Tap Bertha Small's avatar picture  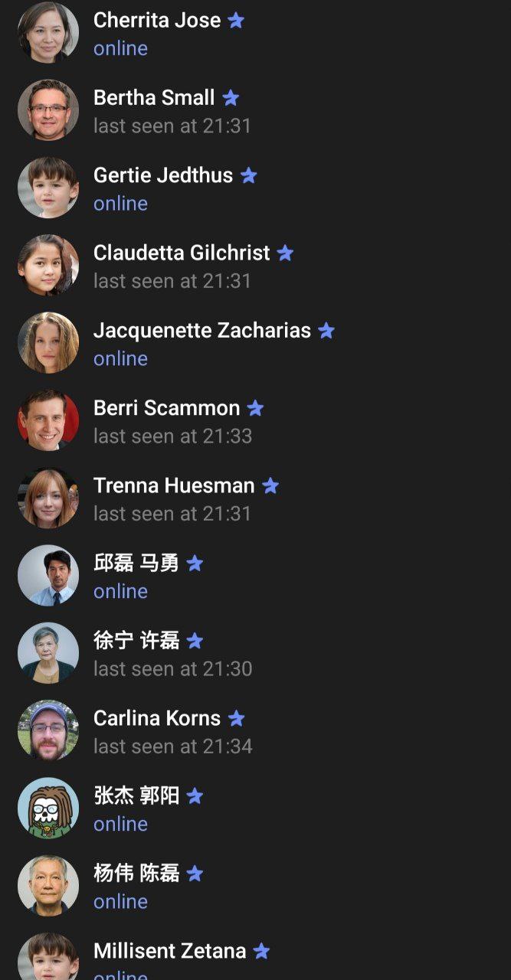48,110
